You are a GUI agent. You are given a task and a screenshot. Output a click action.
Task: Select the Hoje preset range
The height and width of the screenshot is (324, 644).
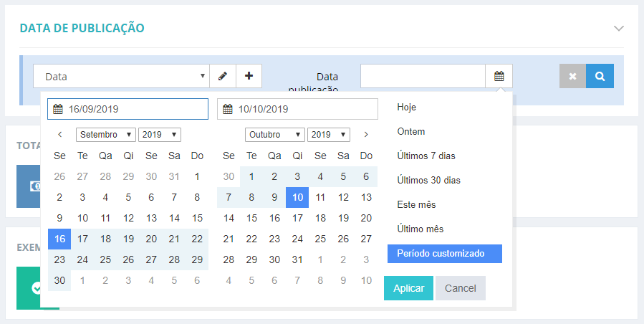(x=407, y=108)
